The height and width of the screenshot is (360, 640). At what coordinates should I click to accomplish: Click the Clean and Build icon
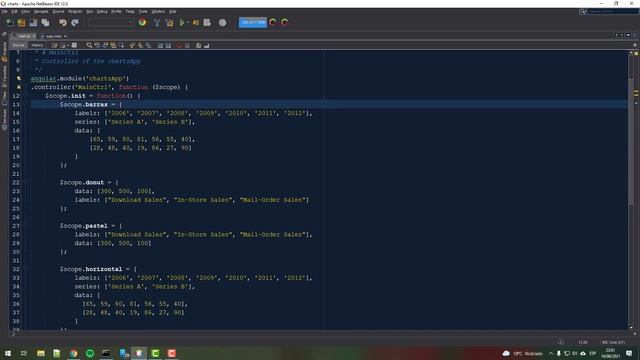tap(169, 22)
